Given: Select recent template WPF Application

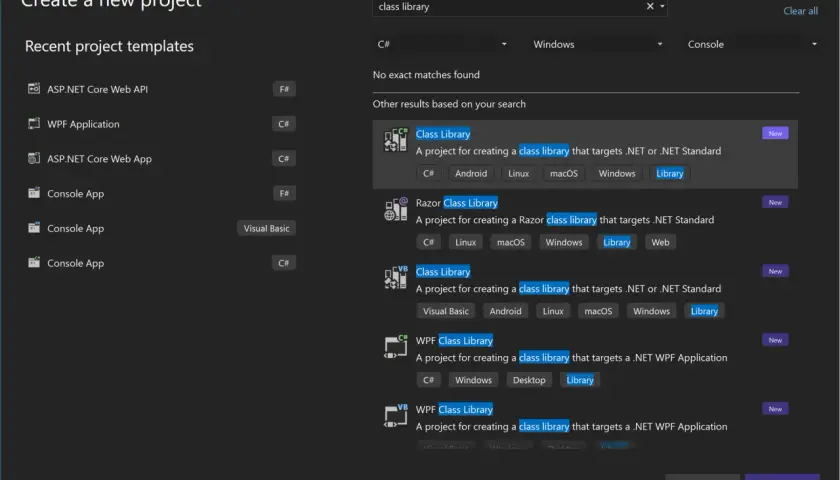Looking at the screenshot, I should click(x=161, y=124).
